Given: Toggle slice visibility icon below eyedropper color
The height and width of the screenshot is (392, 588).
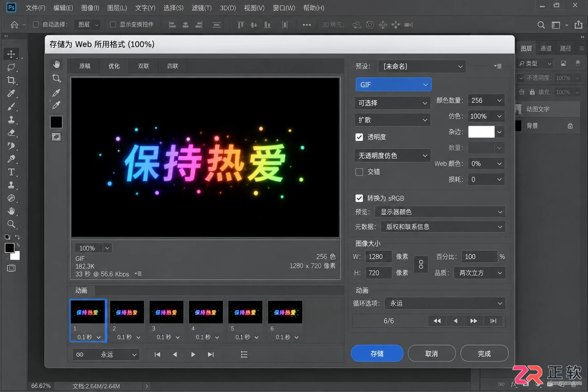Looking at the screenshot, I should click(x=56, y=137).
